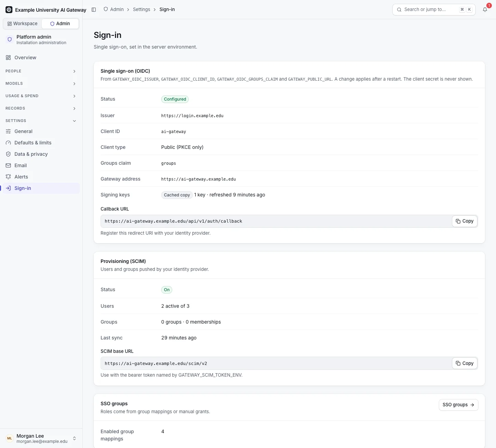Image resolution: width=496 pixels, height=448 pixels.
Task: Open Defaults & limits settings page
Action: pos(41,143)
